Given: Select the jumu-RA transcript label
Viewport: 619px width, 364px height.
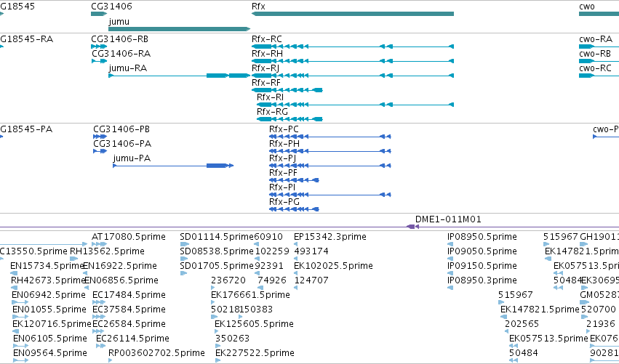Looking at the screenshot, I should tap(127, 68).
